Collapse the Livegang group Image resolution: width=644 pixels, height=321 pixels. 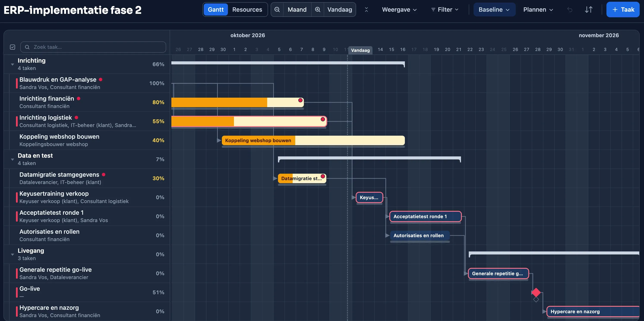13,255
